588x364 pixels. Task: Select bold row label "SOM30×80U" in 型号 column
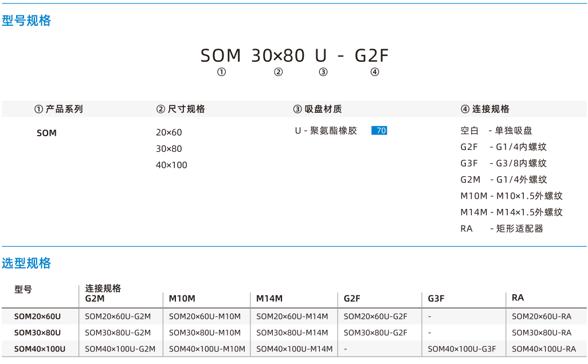[x=37, y=333]
